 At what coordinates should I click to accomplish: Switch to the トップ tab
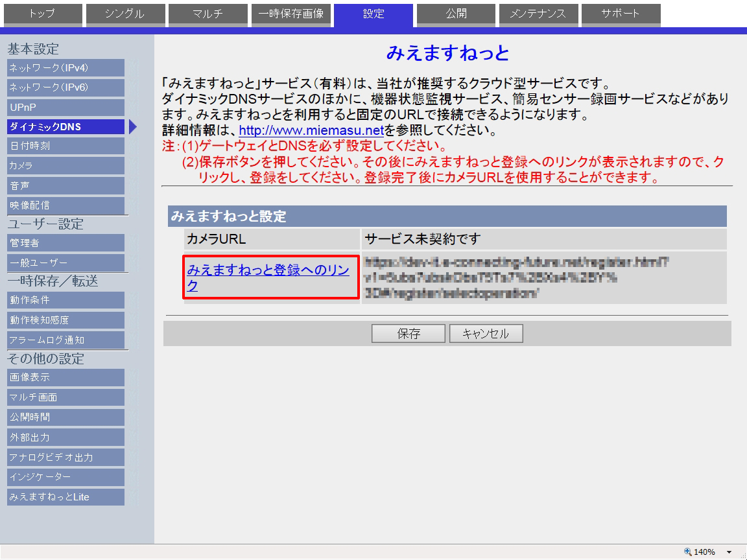[43, 14]
